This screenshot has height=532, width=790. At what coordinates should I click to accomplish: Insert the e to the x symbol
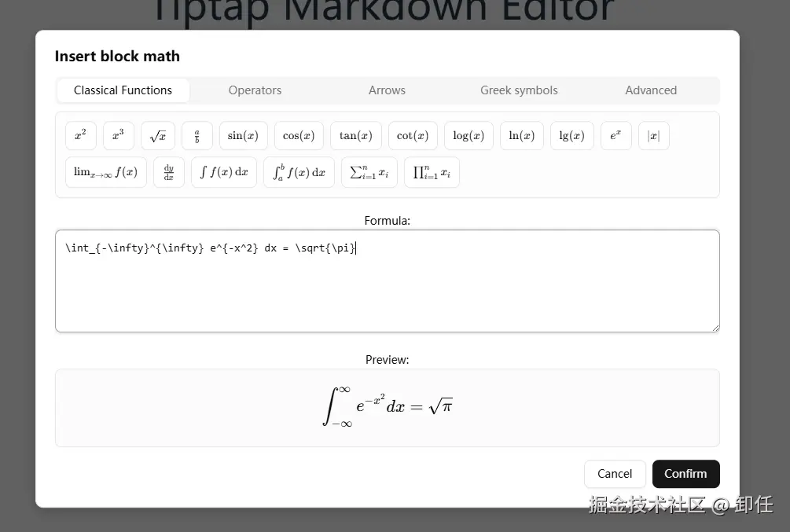[x=615, y=135]
